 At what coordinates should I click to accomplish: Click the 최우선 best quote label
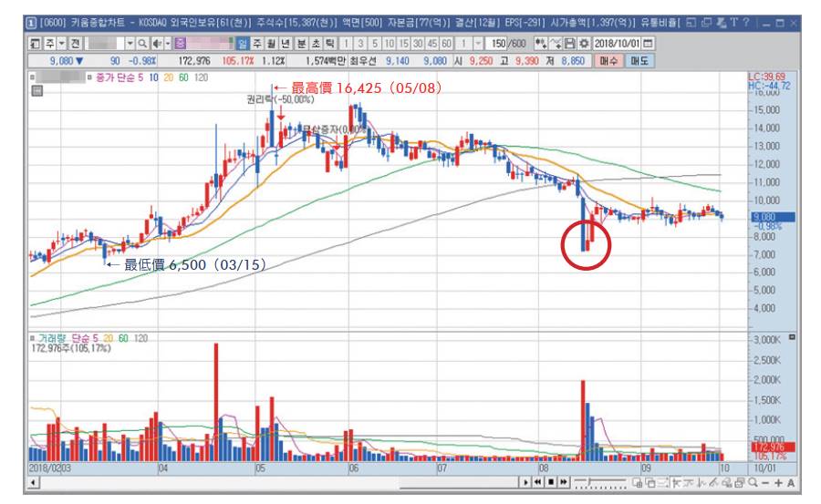pyautogui.click(x=362, y=61)
